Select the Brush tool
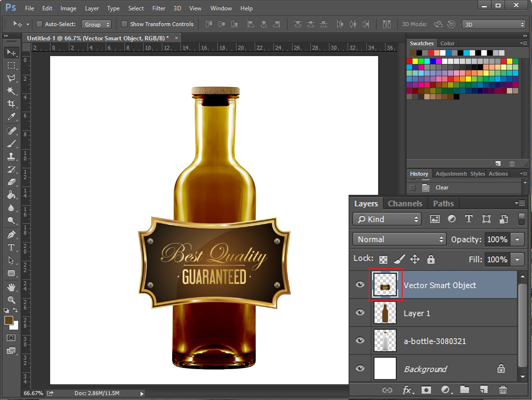Image resolution: width=532 pixels, height=400 pixels. tap(11, 144)
